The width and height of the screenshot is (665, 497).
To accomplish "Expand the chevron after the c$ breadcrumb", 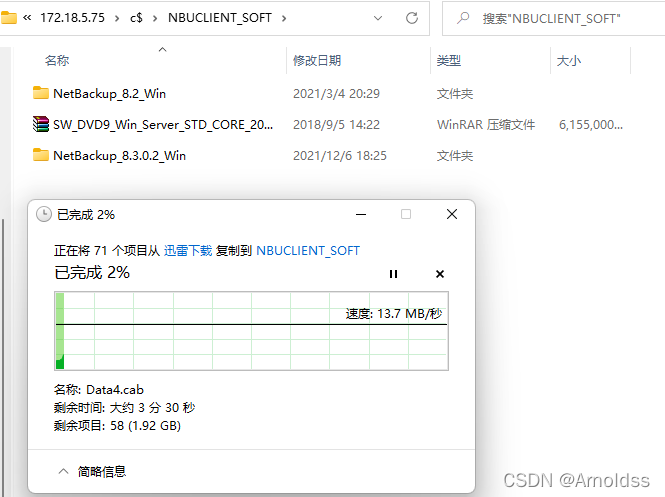I will (155, 18).
